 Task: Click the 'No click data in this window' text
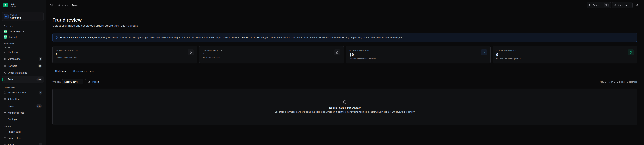(x=345, y=108)
